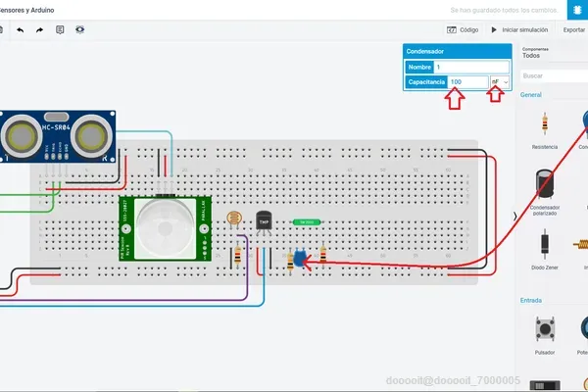Redo the action with the redo arrow

click(x=40, y=30)
